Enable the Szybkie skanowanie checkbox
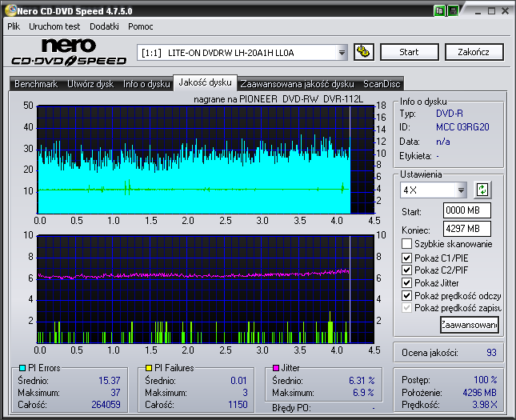Image resolution: width=516 pixels, height=420 pixels. [406, 244]
